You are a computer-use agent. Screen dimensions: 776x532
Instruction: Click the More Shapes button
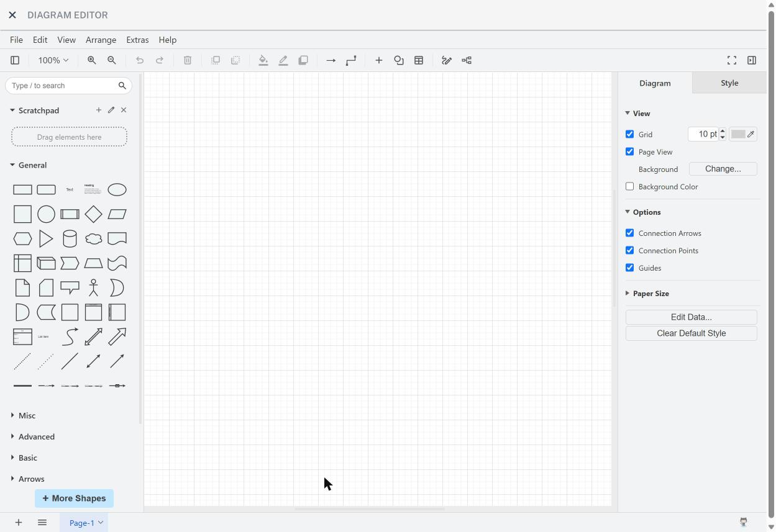pyautogui.click(x=74, y=498)
